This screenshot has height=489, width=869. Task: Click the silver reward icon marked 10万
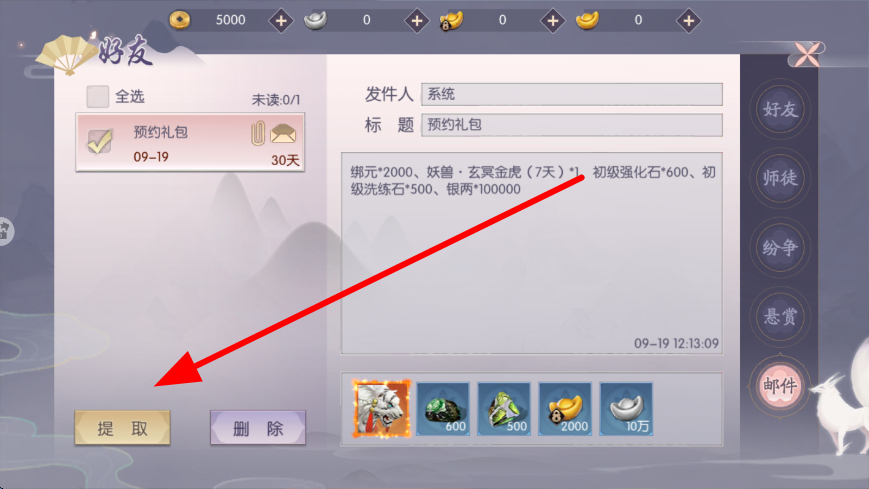[x=626, y=409]
